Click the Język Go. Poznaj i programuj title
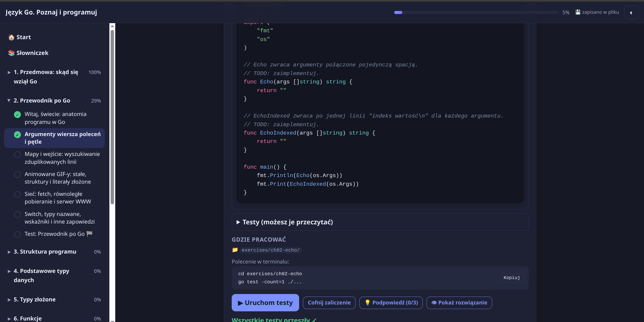Viewport: 644px width, 322px height. point(51,12)
